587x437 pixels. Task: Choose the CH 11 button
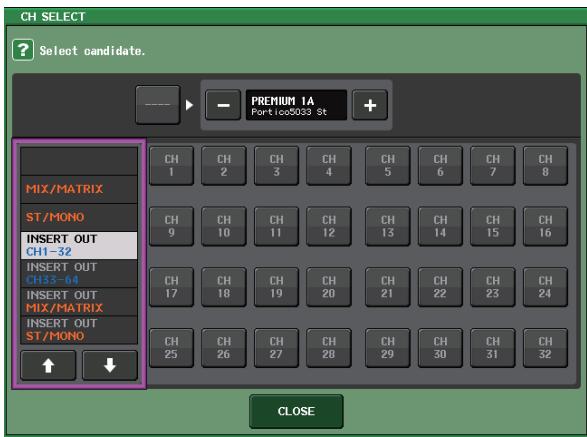276,226
